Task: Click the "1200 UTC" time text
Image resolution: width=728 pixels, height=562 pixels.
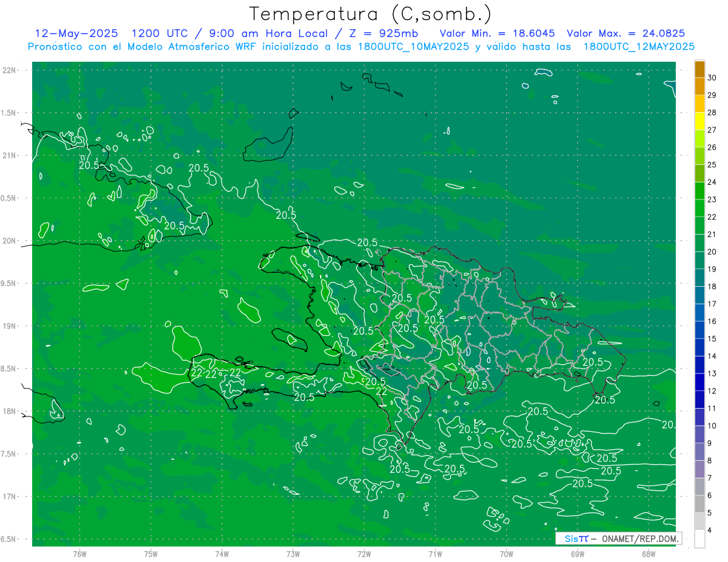Action: pos(160,34)
